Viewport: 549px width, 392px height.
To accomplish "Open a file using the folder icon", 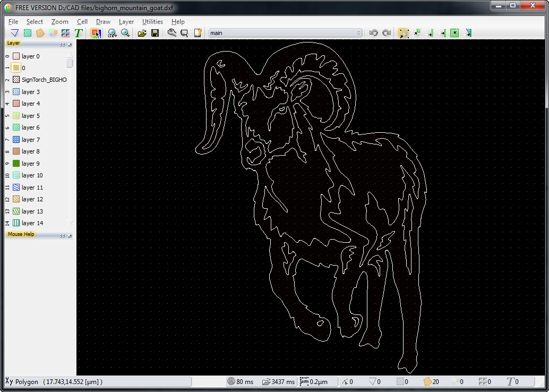I will click(142, 32).
